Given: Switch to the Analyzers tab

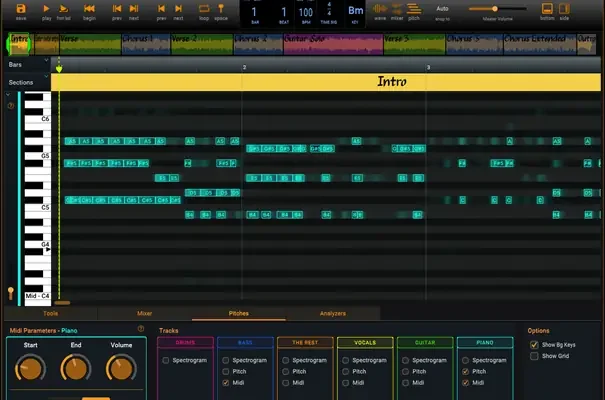Looking at the screenshot, I should coord(333,313).
